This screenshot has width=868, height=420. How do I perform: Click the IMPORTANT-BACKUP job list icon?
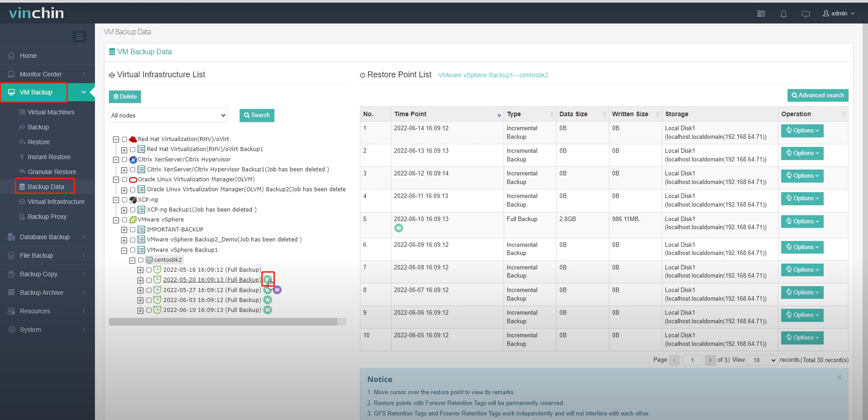141,230
